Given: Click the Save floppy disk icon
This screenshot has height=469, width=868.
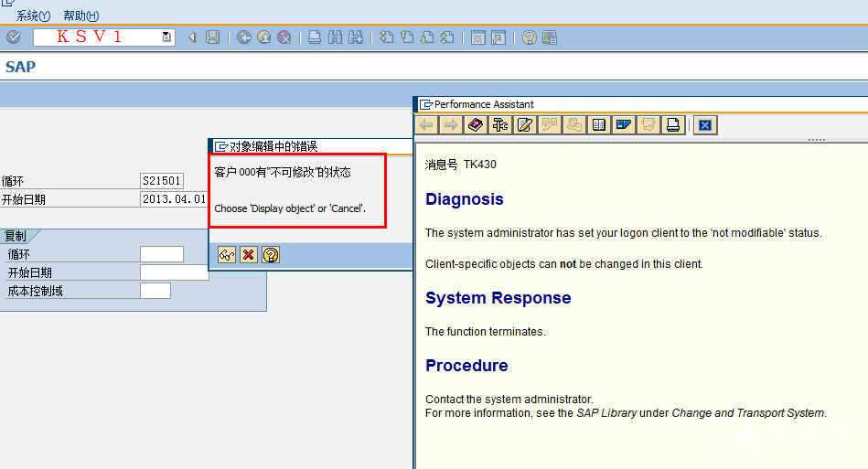Looking at the screenshot, I should 212,37.
